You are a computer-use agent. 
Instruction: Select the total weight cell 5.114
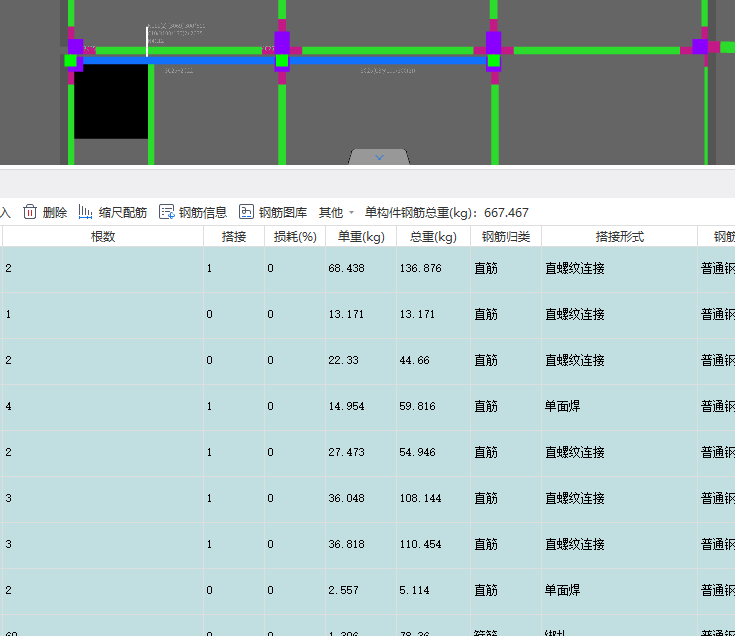(x=433, y=590)
